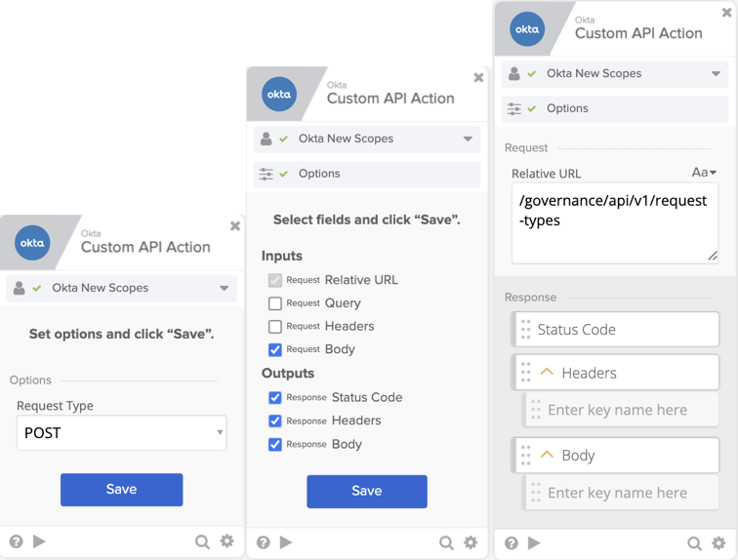Collapse the Headers response section
The image size is (738, 560).
coord(547,373)
